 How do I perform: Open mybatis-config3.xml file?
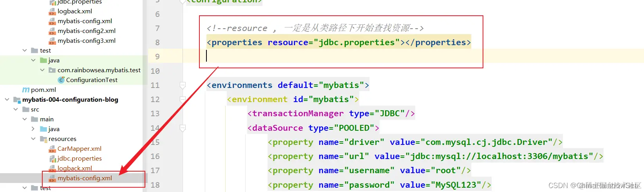pyautogui.click(x=87, y=41)
